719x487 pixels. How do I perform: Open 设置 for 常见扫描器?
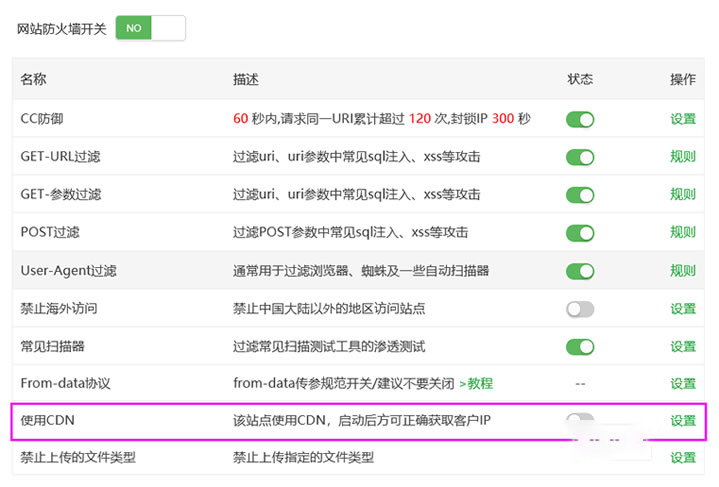coord(683,347)
